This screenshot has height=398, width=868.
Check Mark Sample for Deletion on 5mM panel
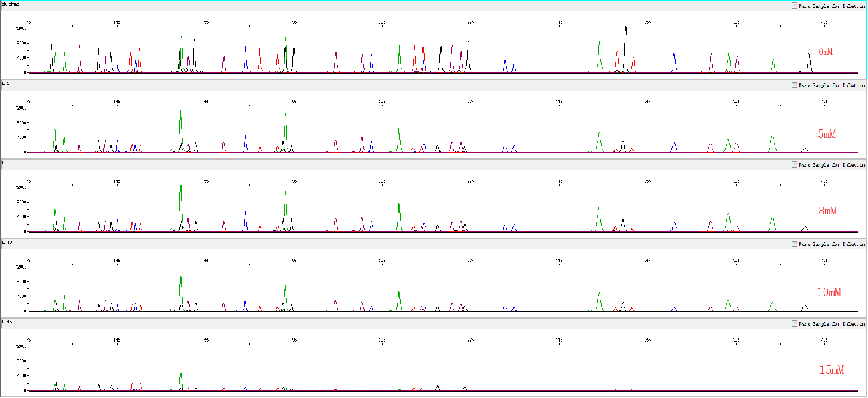(x=794, y=85)
